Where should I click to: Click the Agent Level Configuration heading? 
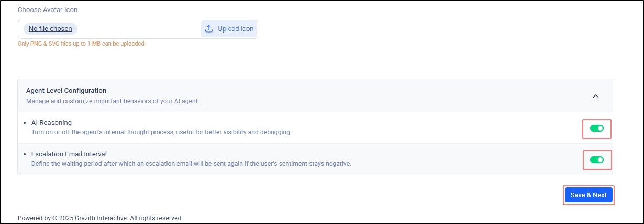coord(66,91)
